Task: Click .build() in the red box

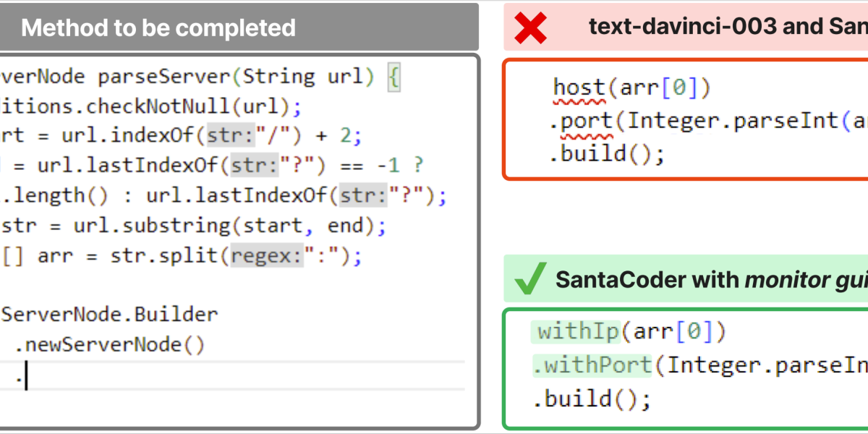Action: (606, 153)
